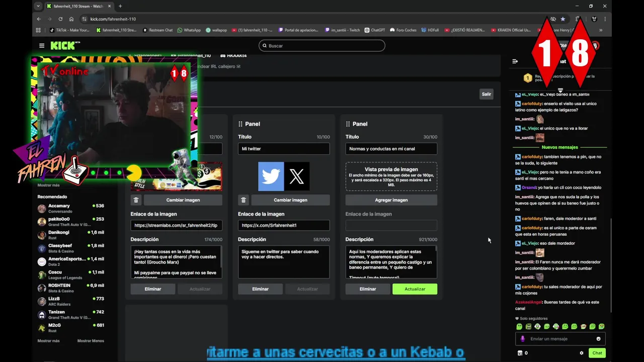
Task: Open the tab search dropdown arrow
Action: (38, 6)
